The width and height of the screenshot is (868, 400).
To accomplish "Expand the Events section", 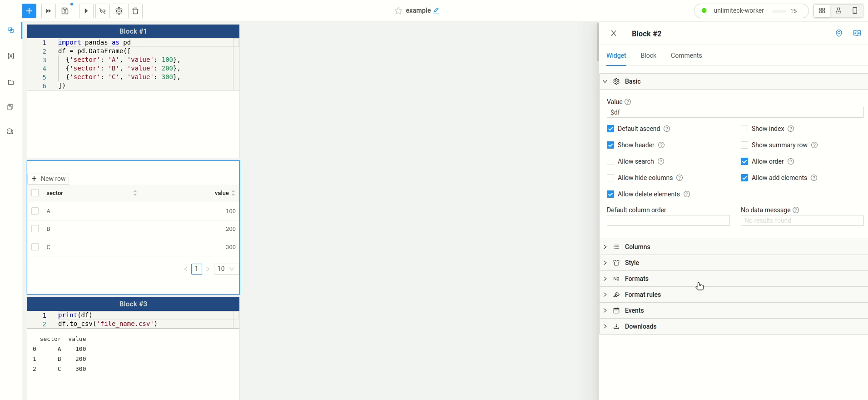I will tap(734, 310).
